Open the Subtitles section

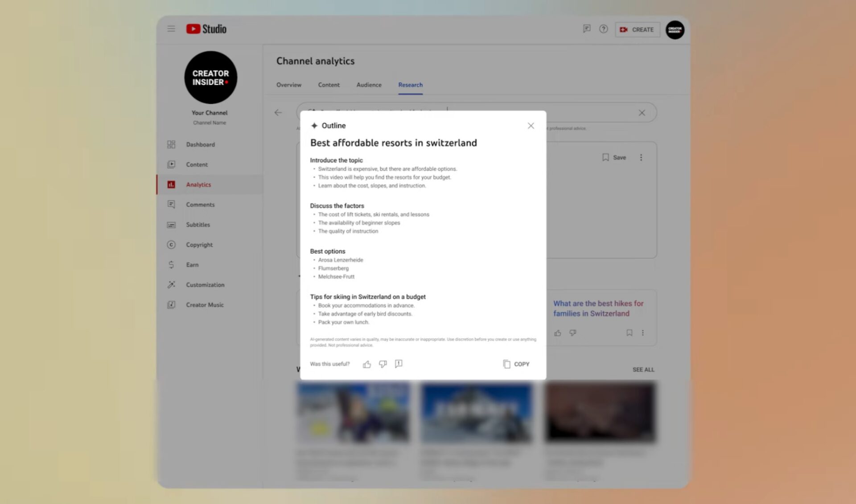coord(198,225)
